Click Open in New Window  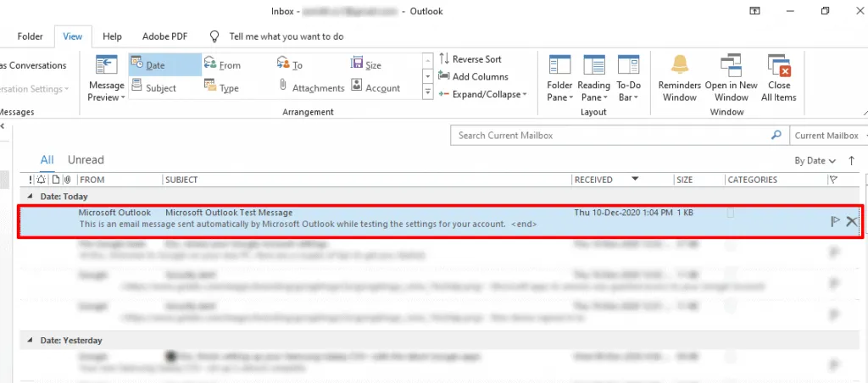pyautogui.click(x=731, y=77)
